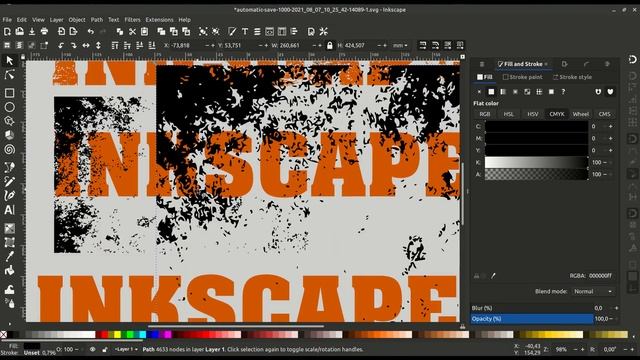Open the File menu

(x=7, y=20)
